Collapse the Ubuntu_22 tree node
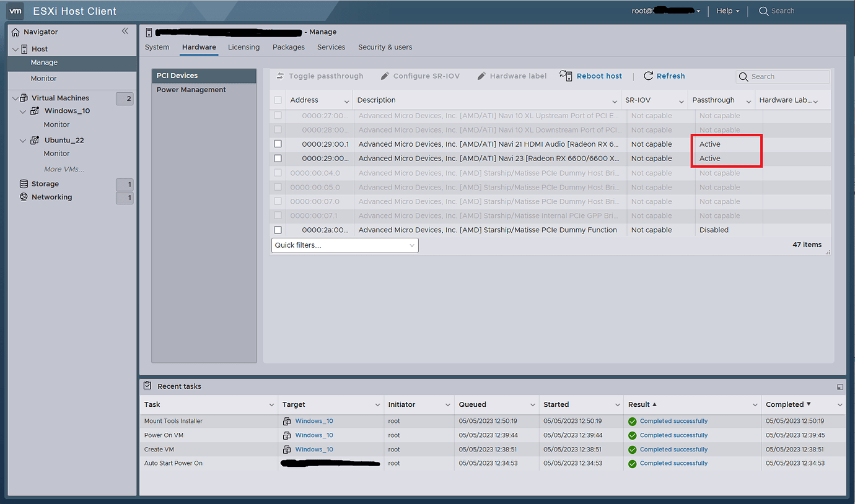855x504 pixels. [x=24, y=141]
